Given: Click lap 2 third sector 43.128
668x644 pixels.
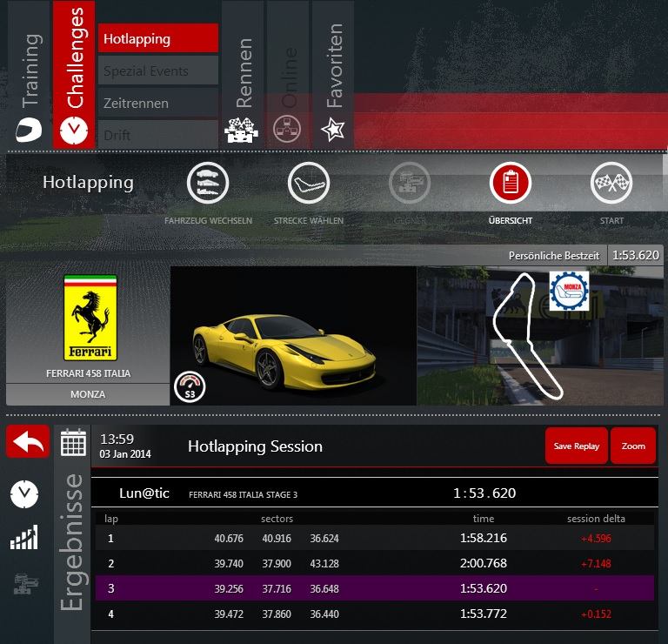Looking at the screenshot, I should pos(324,563).
